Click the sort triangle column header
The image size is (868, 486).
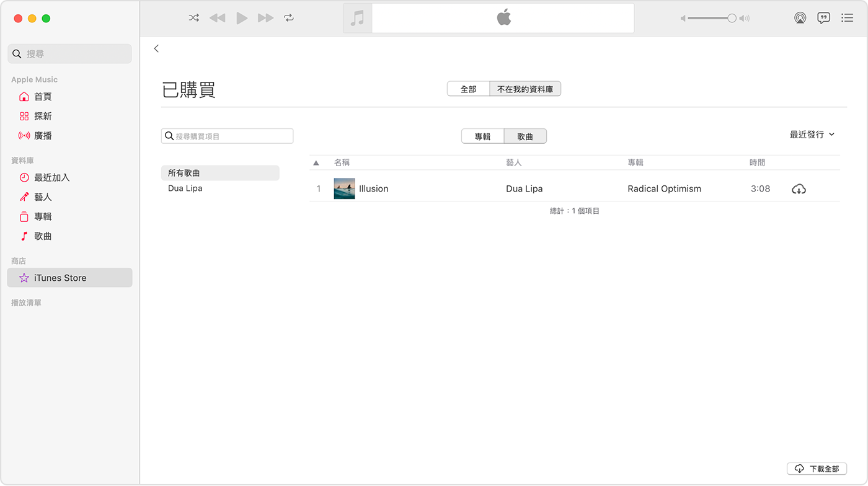316,163
